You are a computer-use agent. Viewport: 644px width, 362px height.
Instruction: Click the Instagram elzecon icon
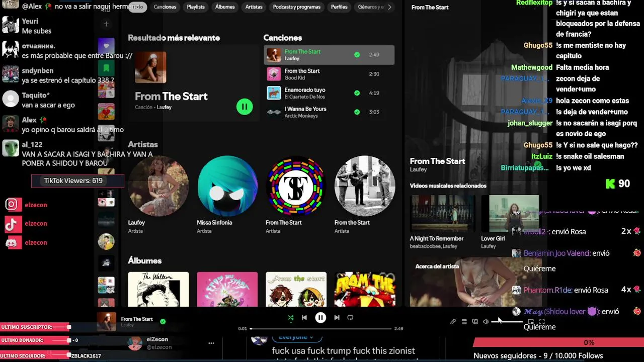click(x=13, y=205)
